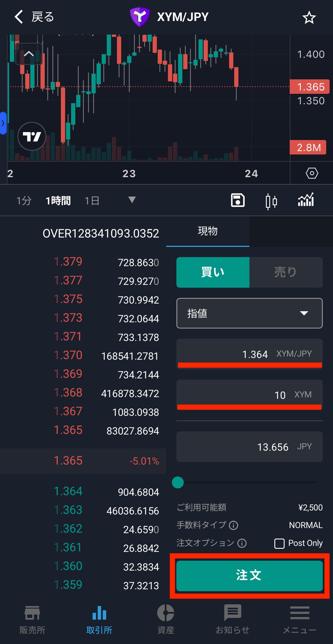Open the indicators chart icon
Viewport: 333px width, 644px height.
[306, 200]
